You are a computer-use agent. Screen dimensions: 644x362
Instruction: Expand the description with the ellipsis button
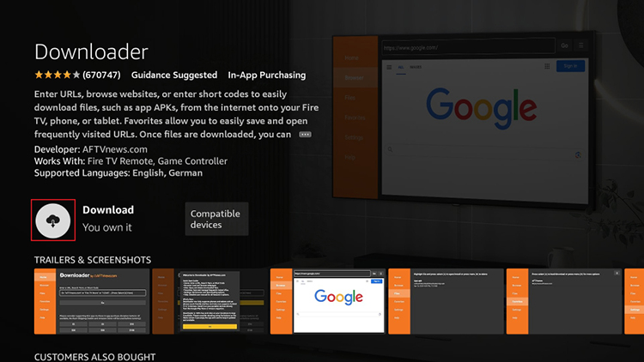305,135
